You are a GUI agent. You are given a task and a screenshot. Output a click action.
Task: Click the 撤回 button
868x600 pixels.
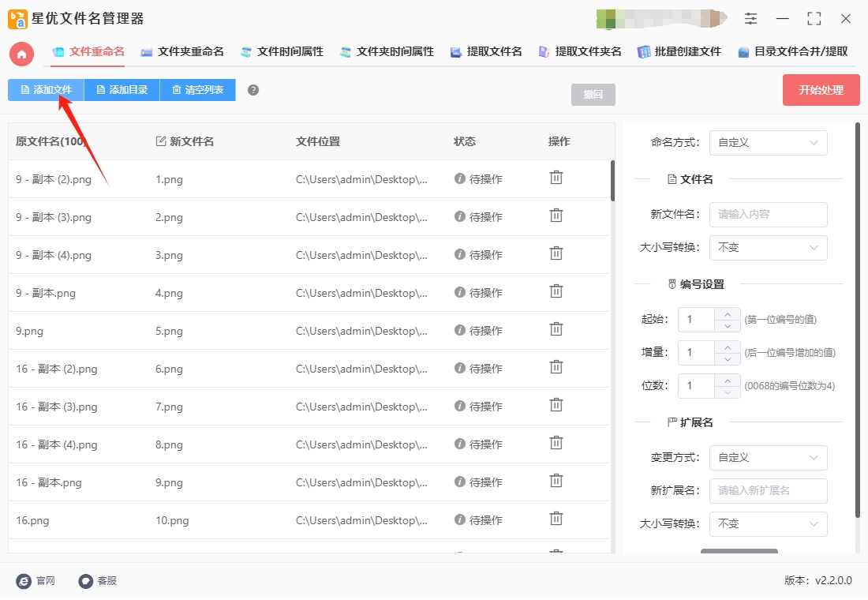pos(593,94)
